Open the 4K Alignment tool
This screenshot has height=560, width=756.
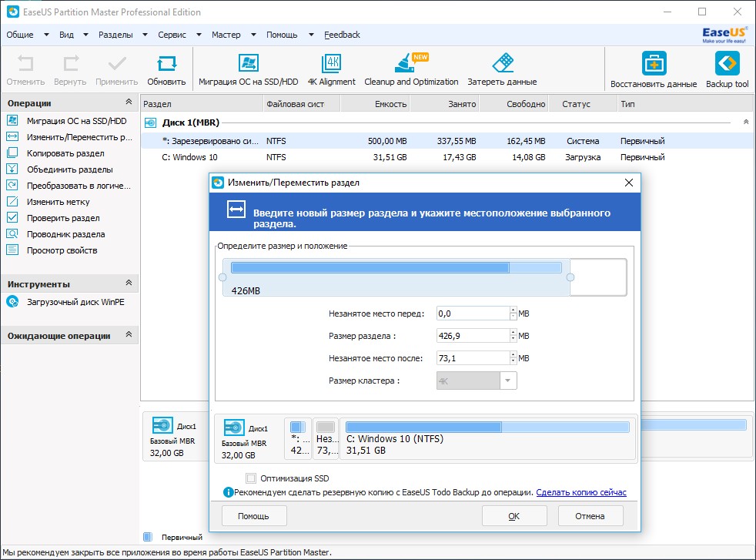(332, 63)
